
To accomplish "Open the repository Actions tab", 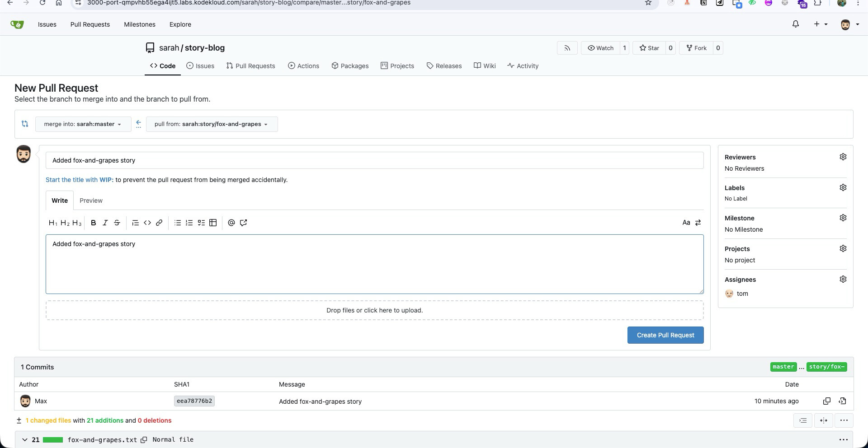I will point(303,66).
